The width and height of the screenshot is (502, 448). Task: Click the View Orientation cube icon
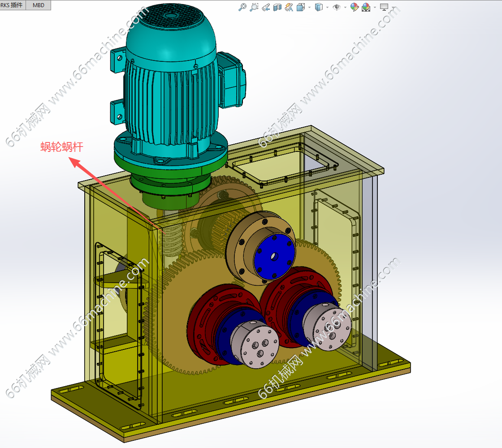coord(300,7)
